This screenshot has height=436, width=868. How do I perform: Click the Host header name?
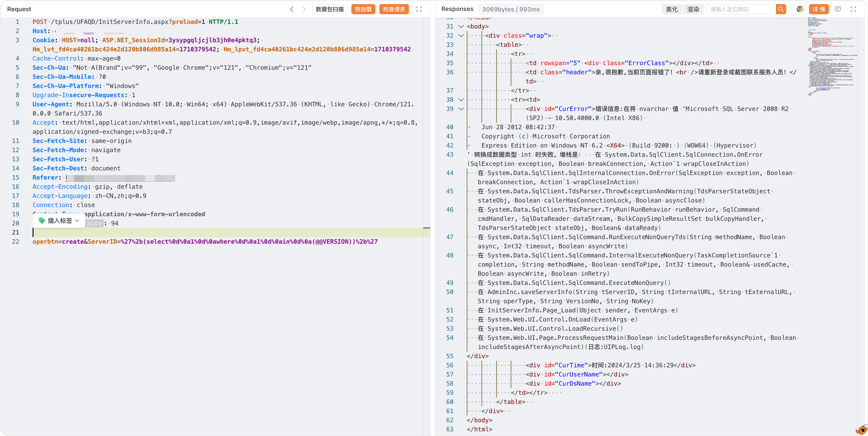point(39,31)
